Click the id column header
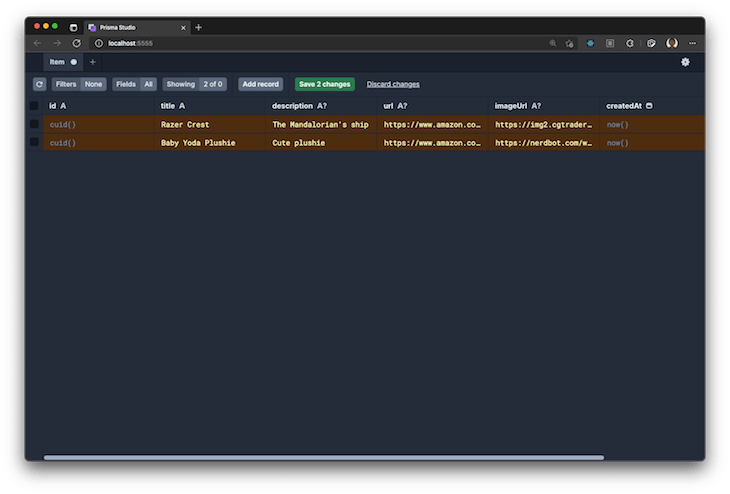The width and height of the screenshot is (730, 494). 98,106
